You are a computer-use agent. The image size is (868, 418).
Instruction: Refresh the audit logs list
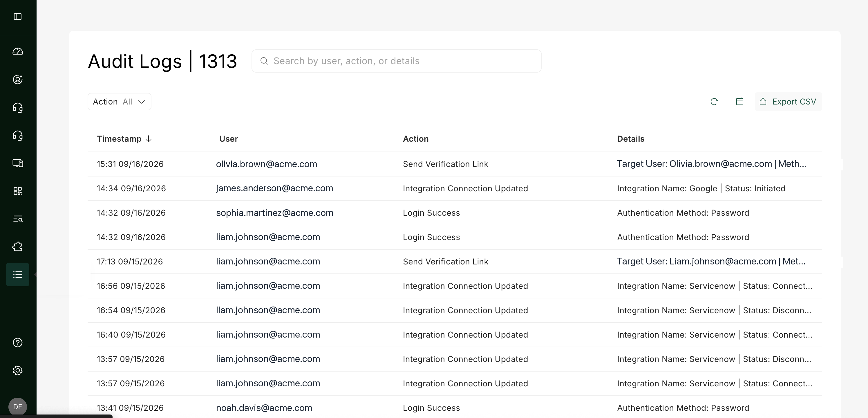click(714, 102)
